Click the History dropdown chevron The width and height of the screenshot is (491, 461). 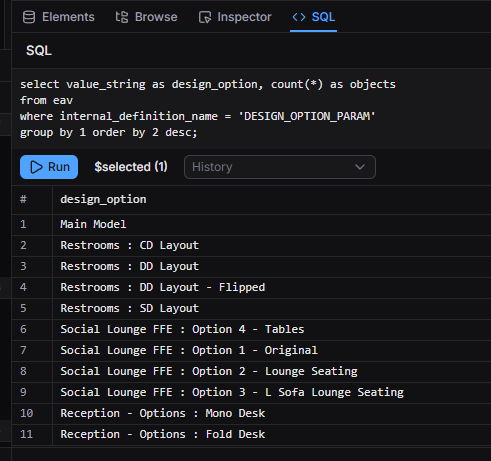(360, 167)
